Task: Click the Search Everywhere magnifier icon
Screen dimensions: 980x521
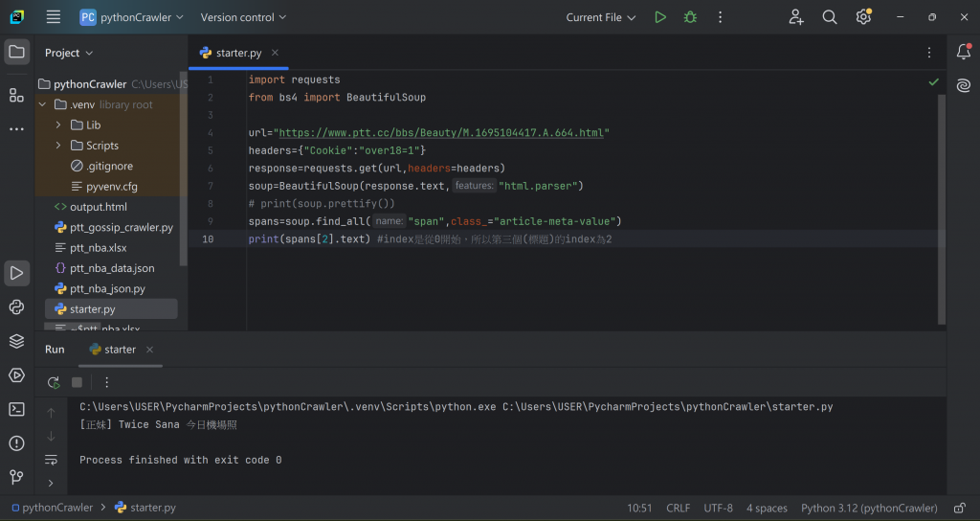Action: point(830,17)
